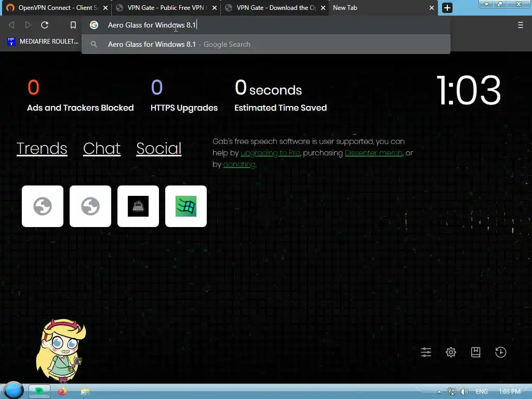Click the Star Butterfly character mascot
The image size is (532, 399).
[61, 350]
